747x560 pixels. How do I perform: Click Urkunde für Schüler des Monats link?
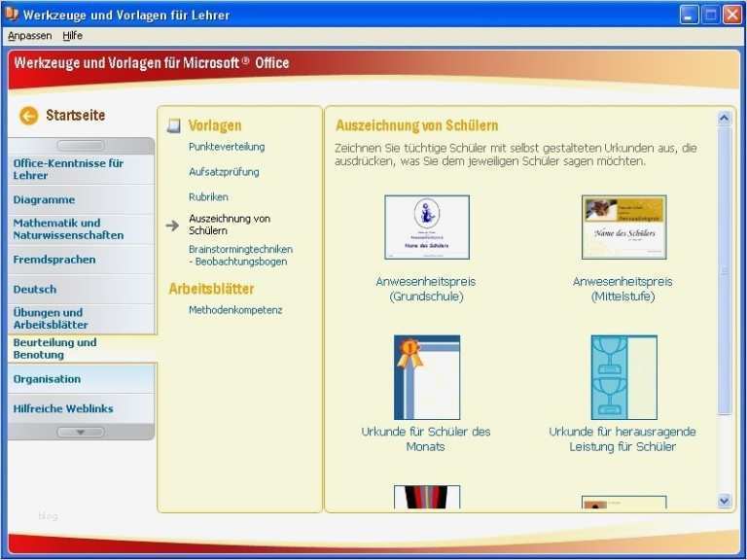[426, 439]
